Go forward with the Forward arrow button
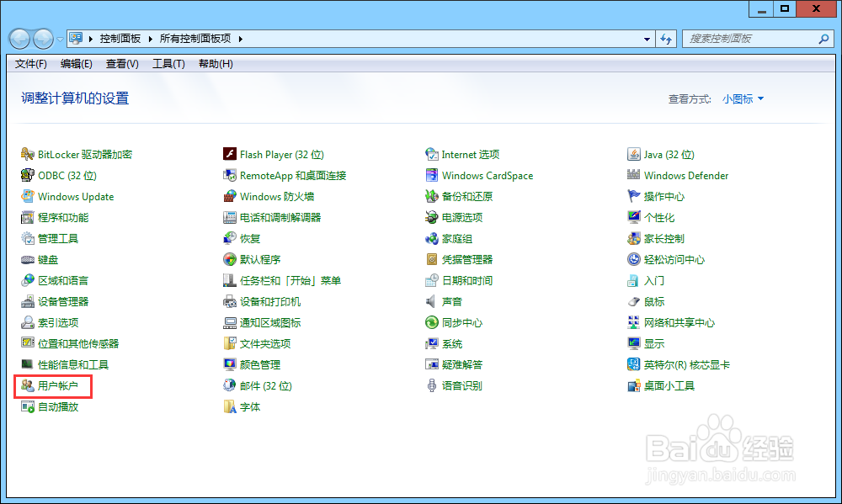The height and width of the screenshot is (504, 842). (44, 39)
